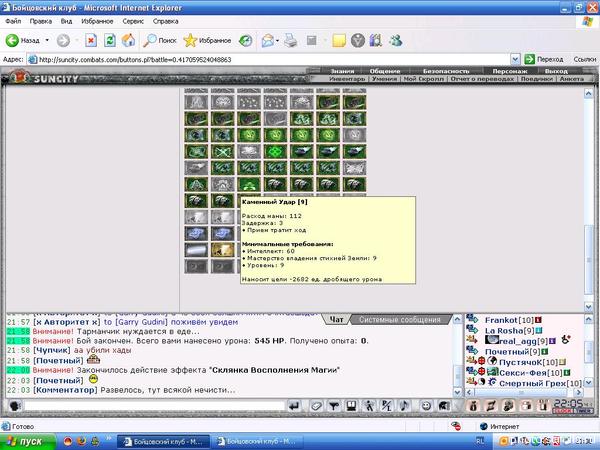Stop page loading with red X icon

pos(91,40)
